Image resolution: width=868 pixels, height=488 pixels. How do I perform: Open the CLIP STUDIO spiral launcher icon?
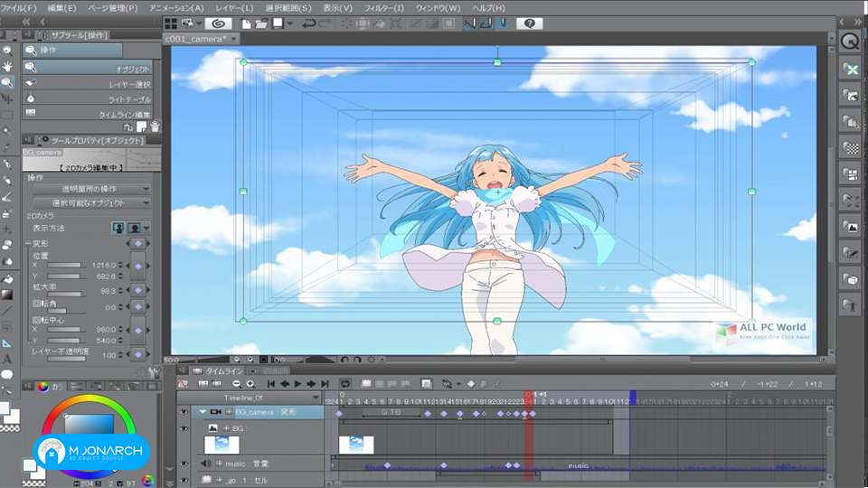click(x=218, y=23)
